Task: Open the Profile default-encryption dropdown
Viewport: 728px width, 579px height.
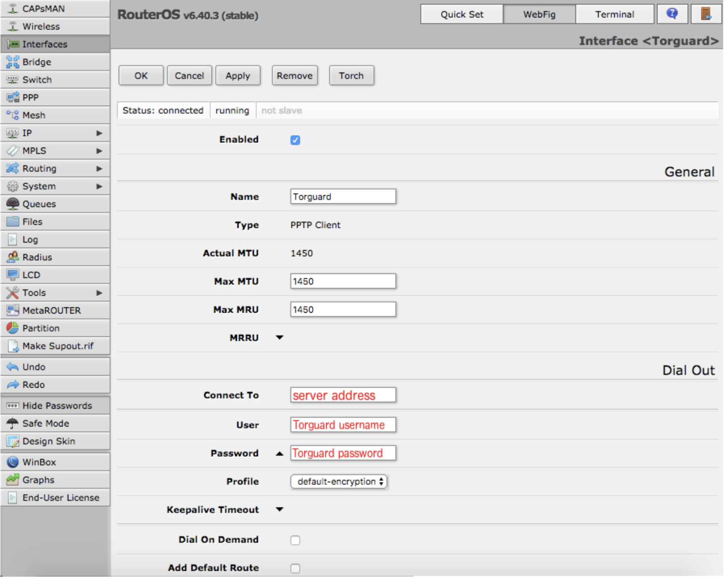Action: (339, 482)
